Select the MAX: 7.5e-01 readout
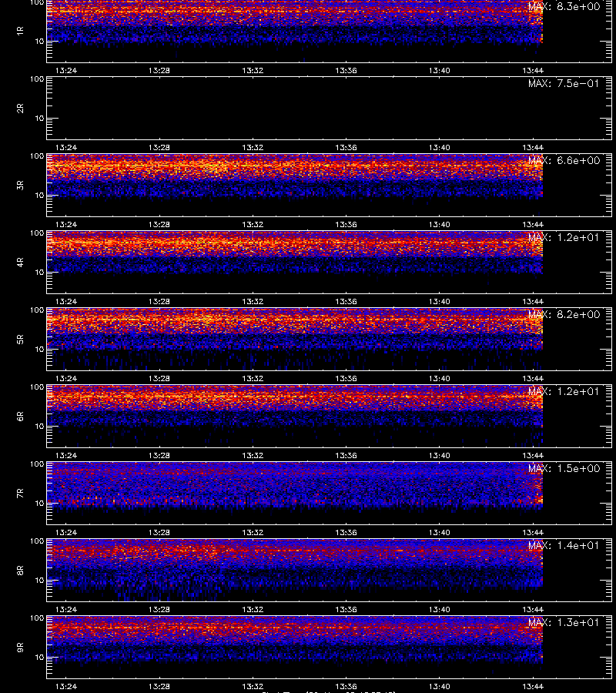 564,83
